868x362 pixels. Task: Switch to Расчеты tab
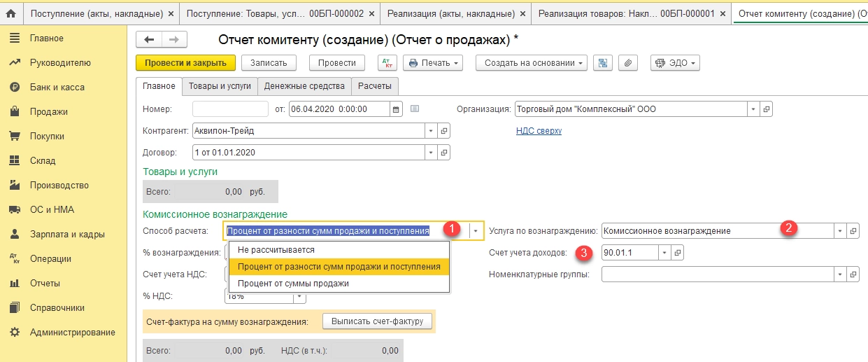[x=375, y=86]
